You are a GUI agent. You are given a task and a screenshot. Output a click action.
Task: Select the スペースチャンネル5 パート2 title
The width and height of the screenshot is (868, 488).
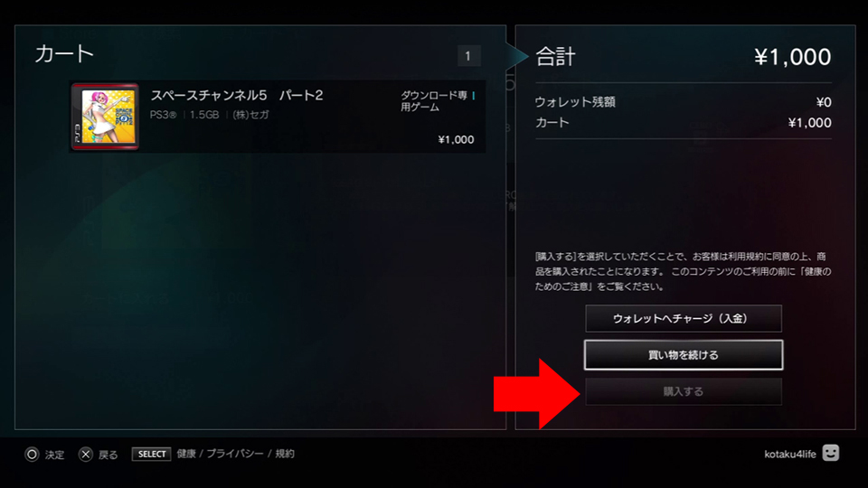click(236, 95)
